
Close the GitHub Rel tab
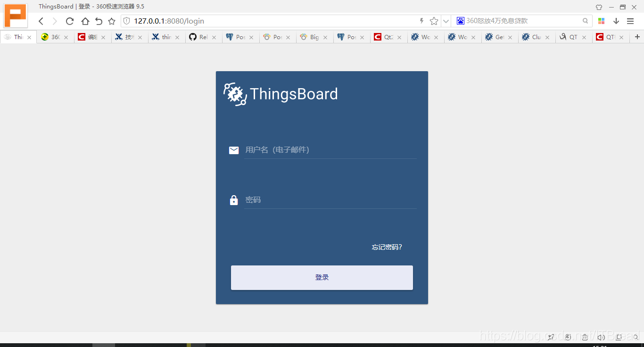(x=214, y=37)
